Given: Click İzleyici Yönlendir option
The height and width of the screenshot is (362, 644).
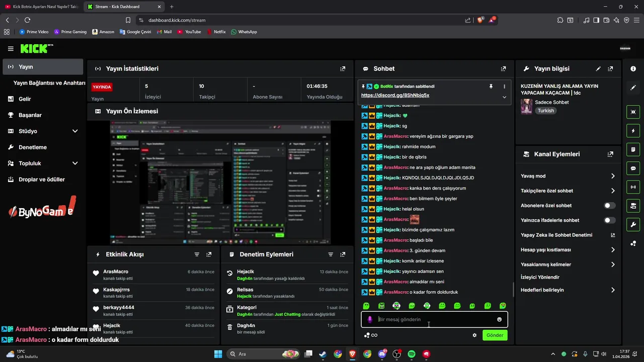Looking at the screenshot, I should coord(540,277).
